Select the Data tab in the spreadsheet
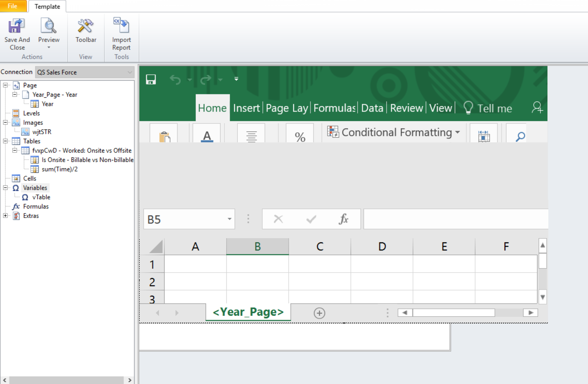This screenshot has height=384, width=588. (372, 108)
